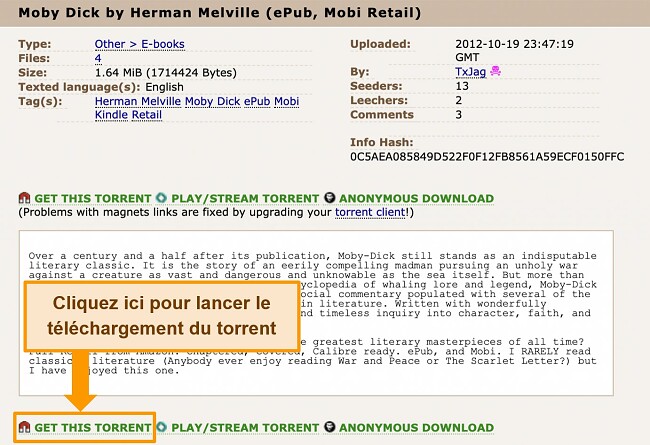This screenshot has height=445, width=650.
Task: Click the lower magnet icon beside GET THIS TORRENT
Action: click(x=24, y=427)
